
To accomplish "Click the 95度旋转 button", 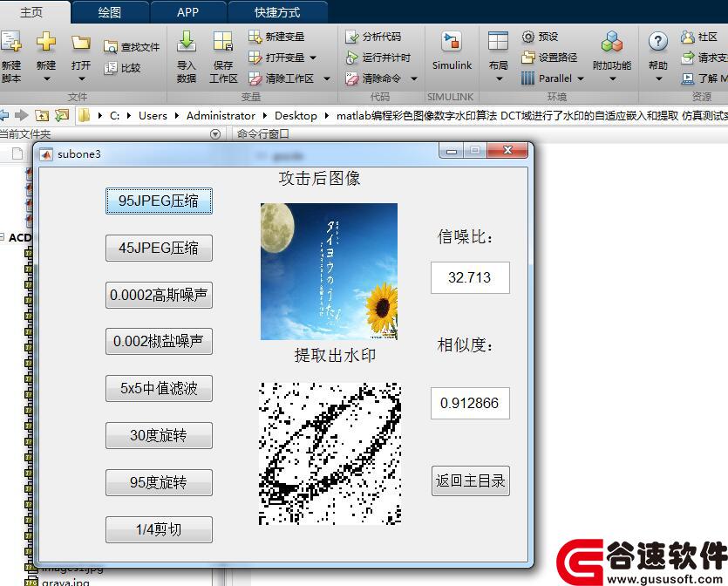I will coord(159,482).
